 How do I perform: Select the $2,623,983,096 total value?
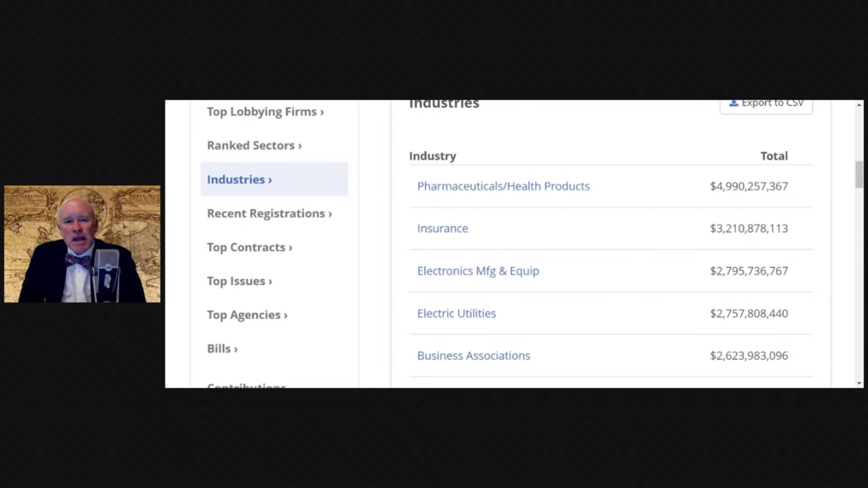coord(749,356)
